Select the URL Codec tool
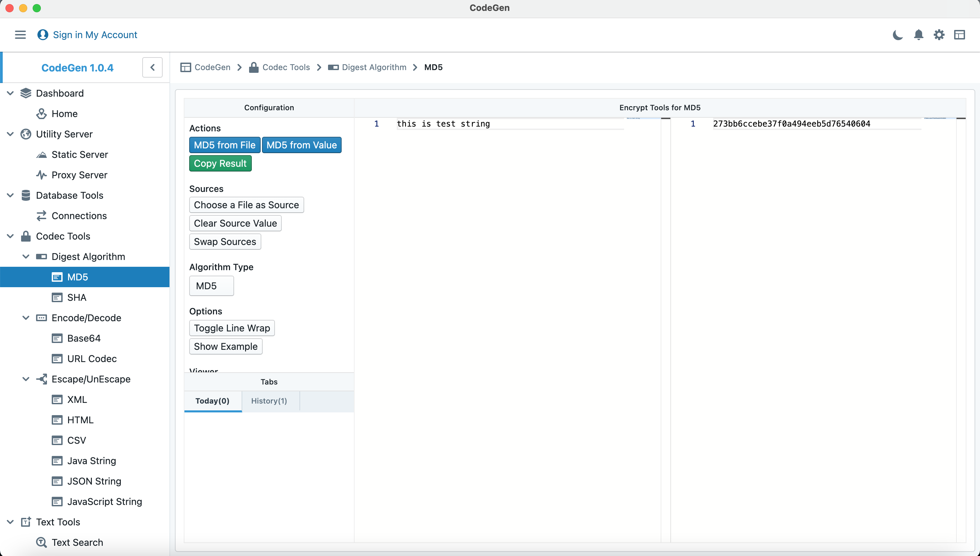980x556 pixels. tap(91, 358)
